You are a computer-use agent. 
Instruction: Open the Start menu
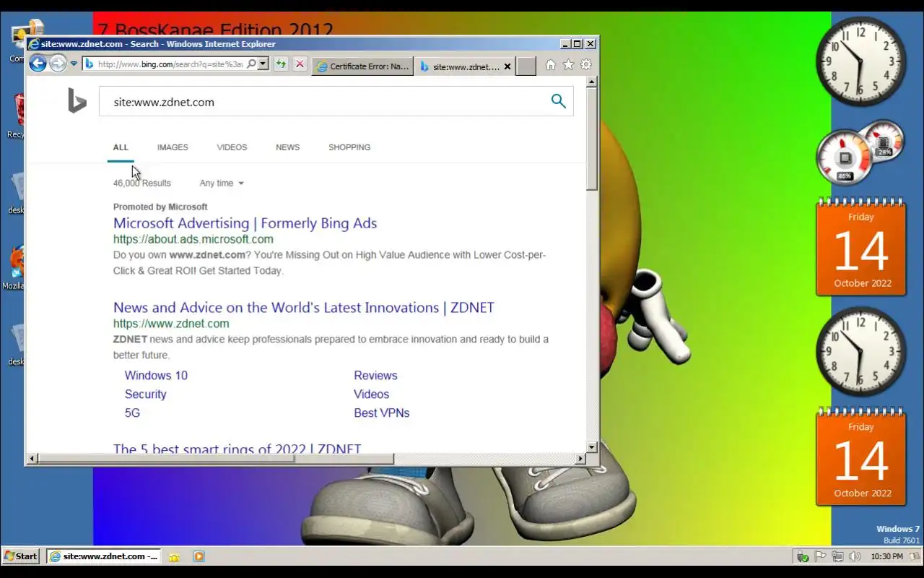21,556
